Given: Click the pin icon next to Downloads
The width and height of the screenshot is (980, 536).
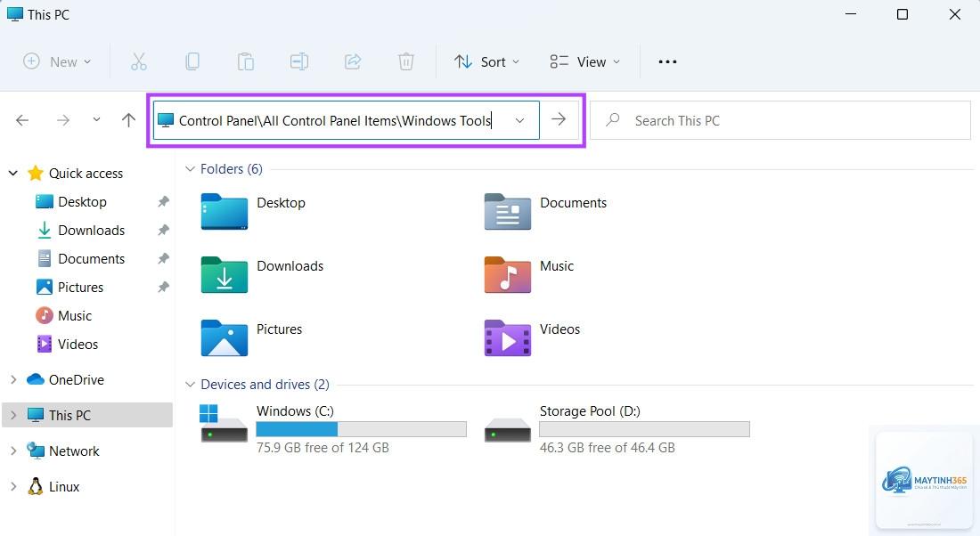Looking at the screenshot, I should click(163, 230).
